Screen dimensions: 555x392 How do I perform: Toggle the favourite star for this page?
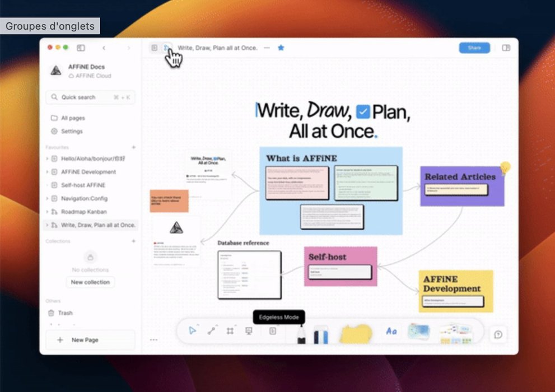(281, 48)
